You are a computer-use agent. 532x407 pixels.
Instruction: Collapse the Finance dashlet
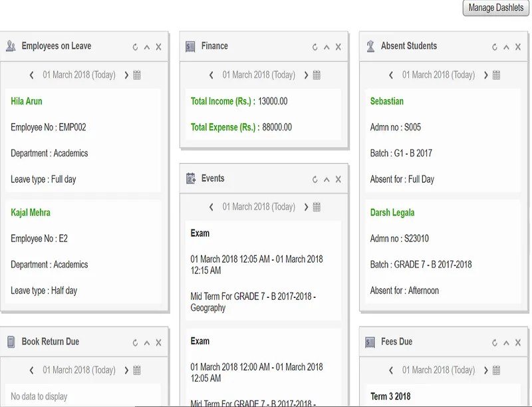(327, 47)
